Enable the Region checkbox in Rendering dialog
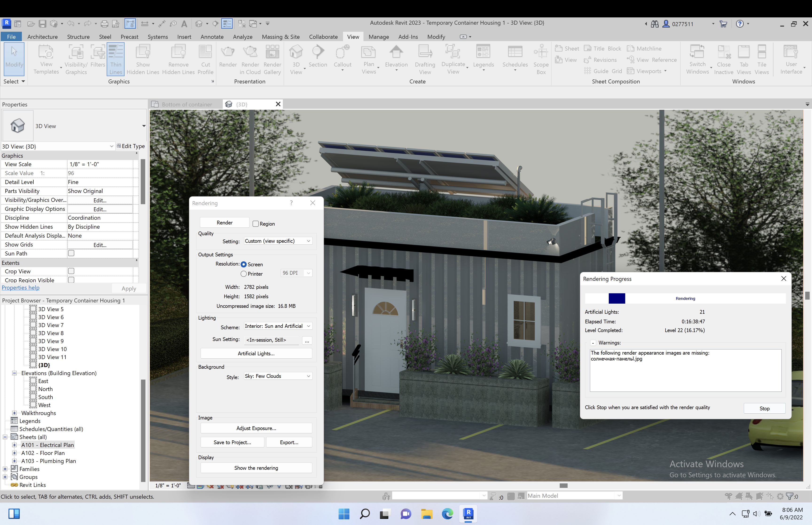The width and height of the screenshot is (812, 525). [x=256, y=224]
